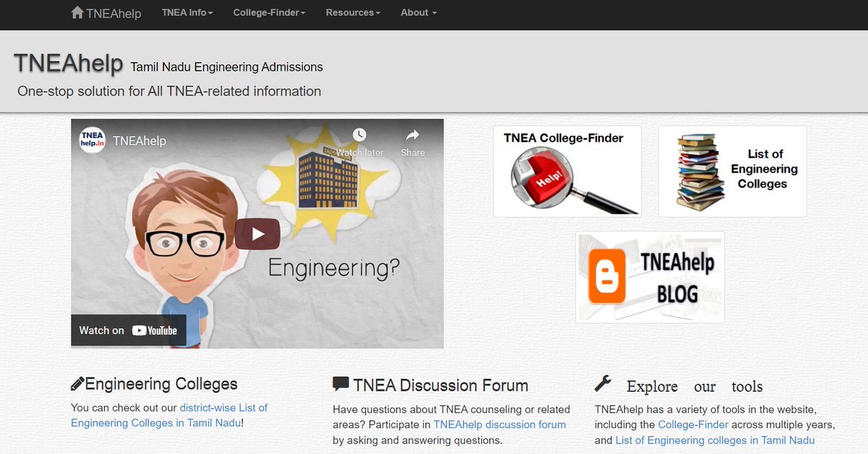Expand the College-Finder dropdown menu

(269, 12)
